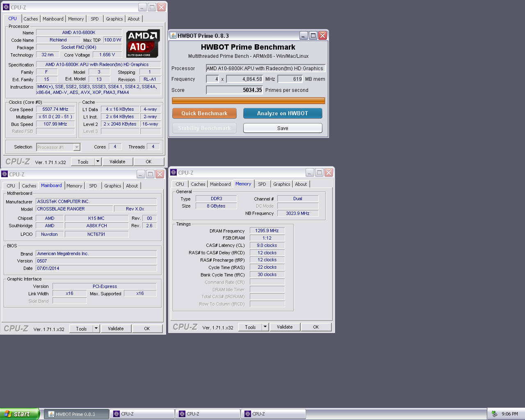Click BIOS date 07/01/2014
The height and width of the screenshot is (420, 525).
coord(96,268)
